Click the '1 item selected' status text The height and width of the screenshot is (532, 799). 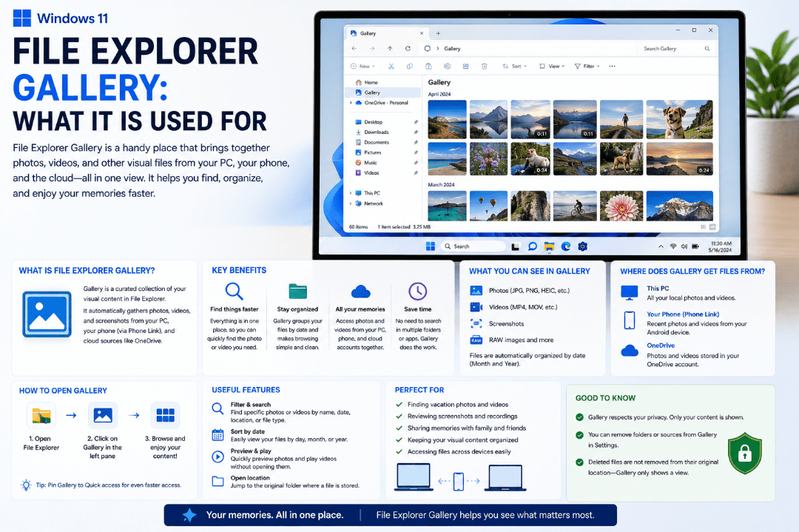click(394, 226)
